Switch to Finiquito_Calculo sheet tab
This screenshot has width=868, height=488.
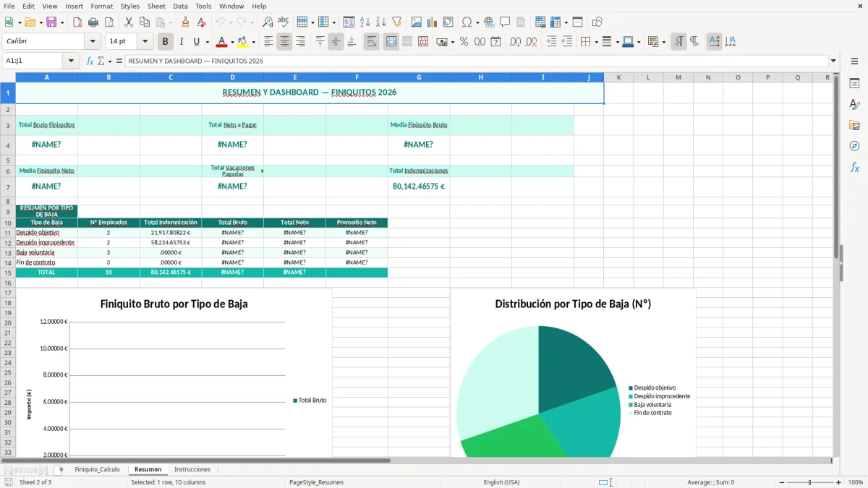pos(97,469)
